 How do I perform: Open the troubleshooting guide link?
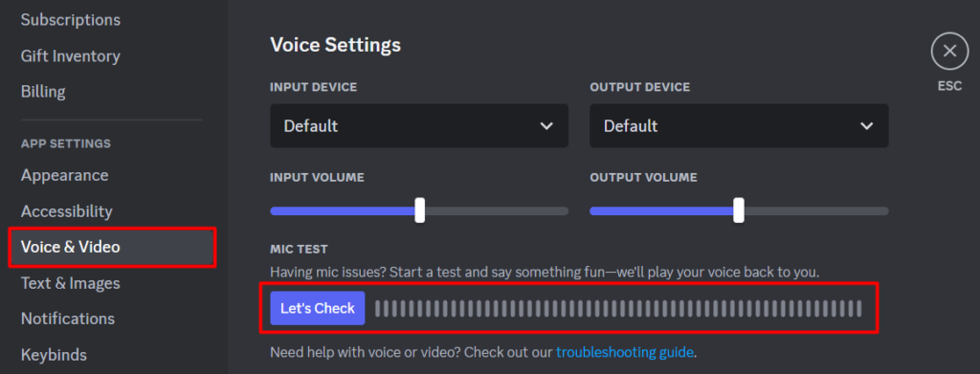(x=624, y=352)
